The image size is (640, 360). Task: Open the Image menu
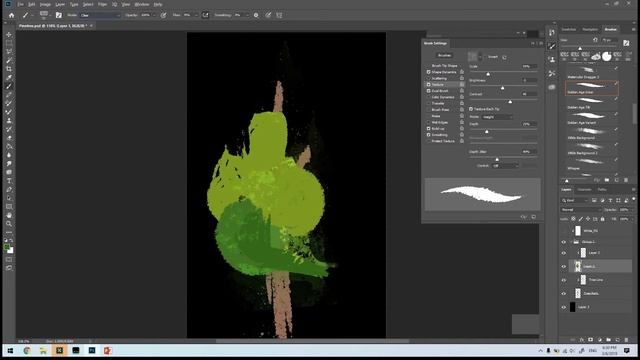tap(45, 4)
